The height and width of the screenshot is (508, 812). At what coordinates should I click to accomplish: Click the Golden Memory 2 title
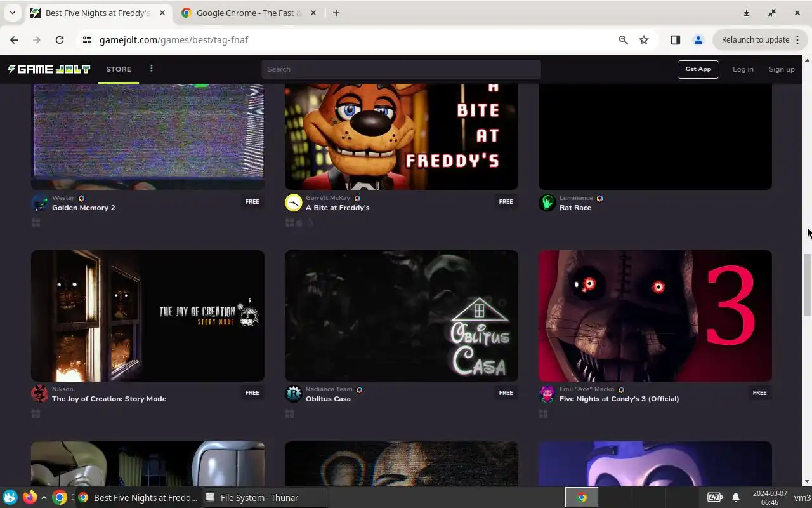click(x=84, y=208)
